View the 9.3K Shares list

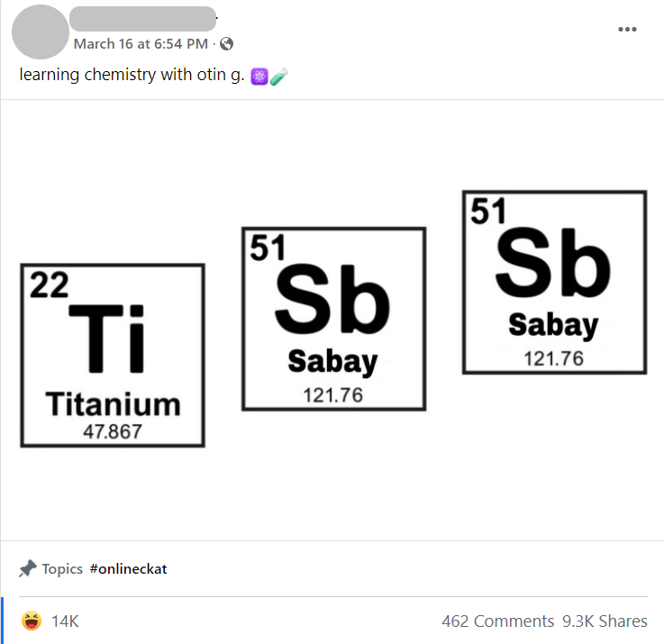605,621
